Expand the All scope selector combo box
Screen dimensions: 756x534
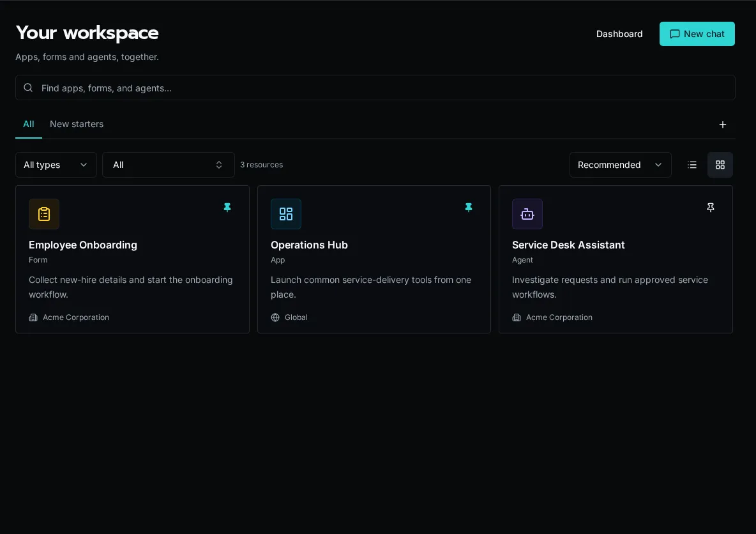click(169, 165)
